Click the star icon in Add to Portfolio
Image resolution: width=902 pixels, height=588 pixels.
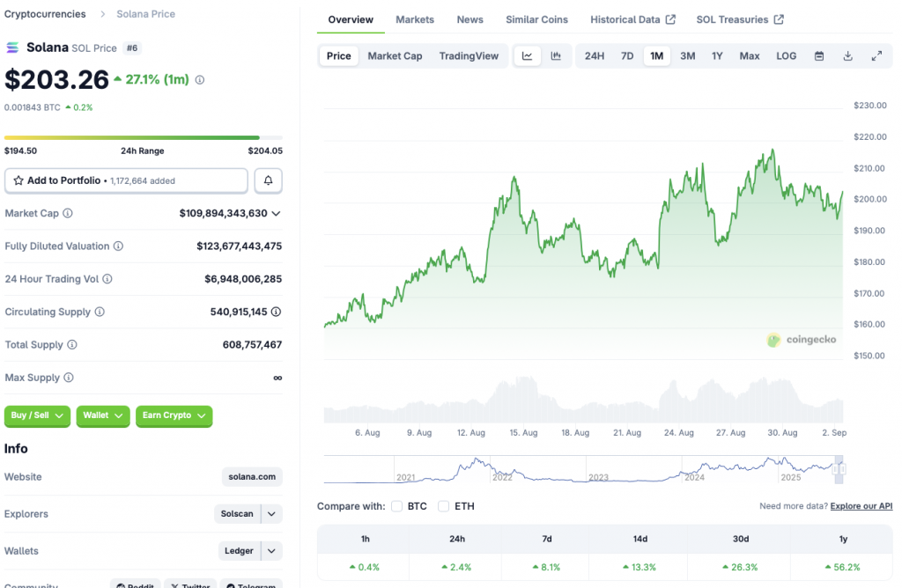tap(18, 180)
